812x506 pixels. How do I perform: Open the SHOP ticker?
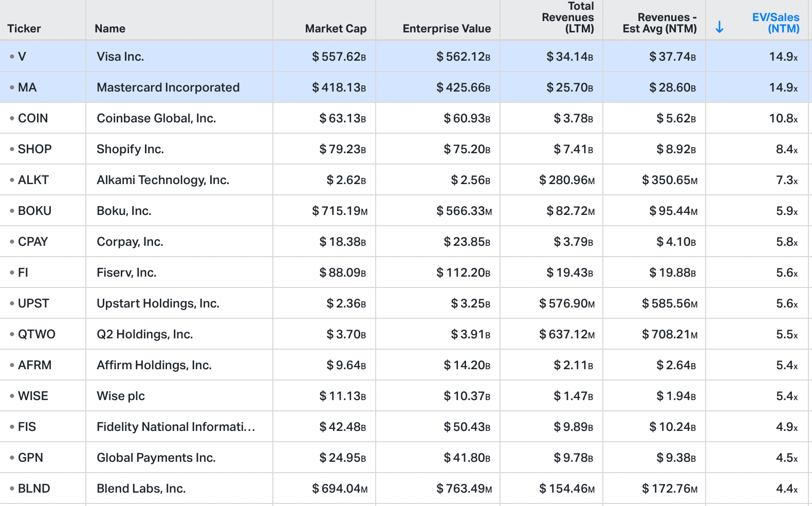pyautogui.click(x=35, y=149)
